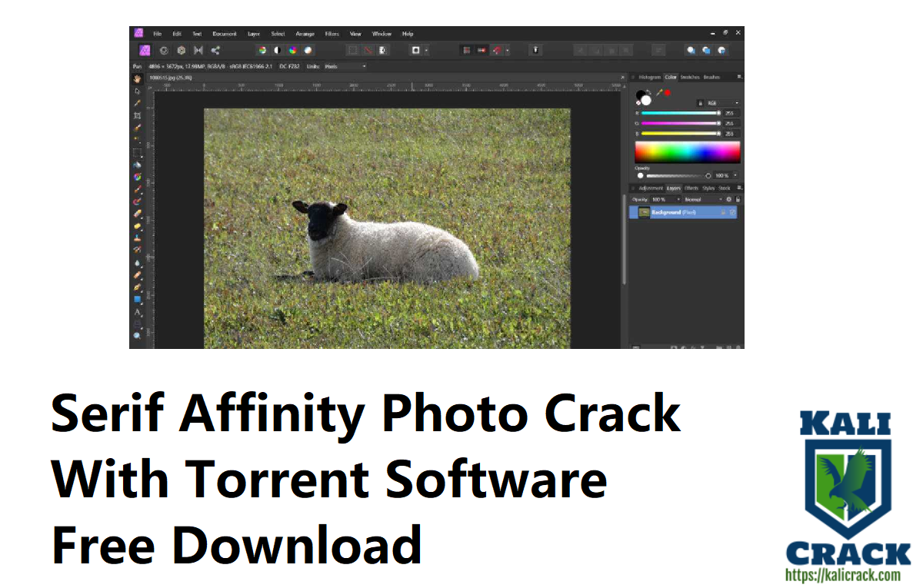
Task: Select the Flood Fill bucket tool
Action: coord(138,165)
